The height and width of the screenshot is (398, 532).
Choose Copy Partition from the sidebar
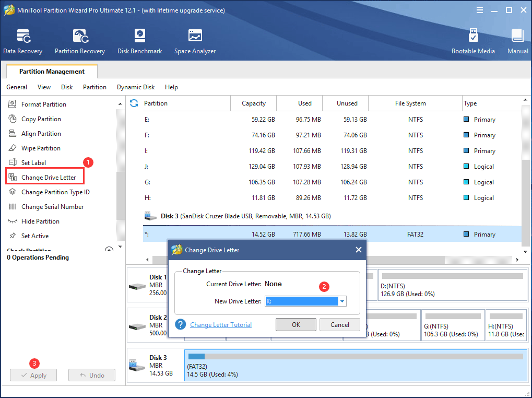point(41,119)
